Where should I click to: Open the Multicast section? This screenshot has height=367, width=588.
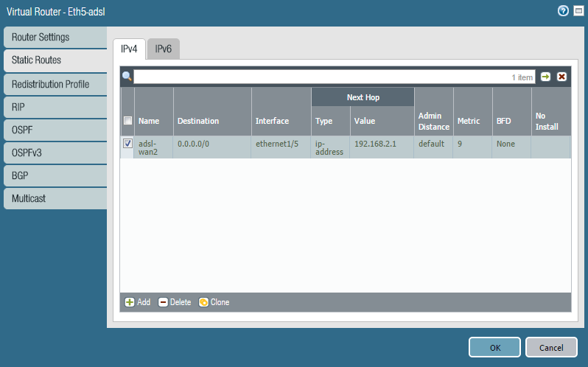pyautogui.click(x=55, y=199)
